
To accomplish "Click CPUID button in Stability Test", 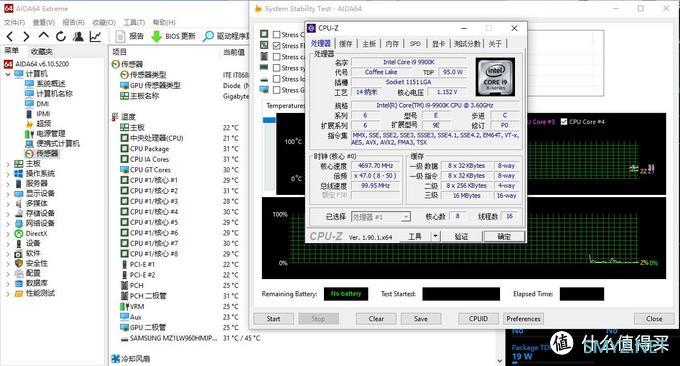I will pyautogui.click(x=478, y=319).
